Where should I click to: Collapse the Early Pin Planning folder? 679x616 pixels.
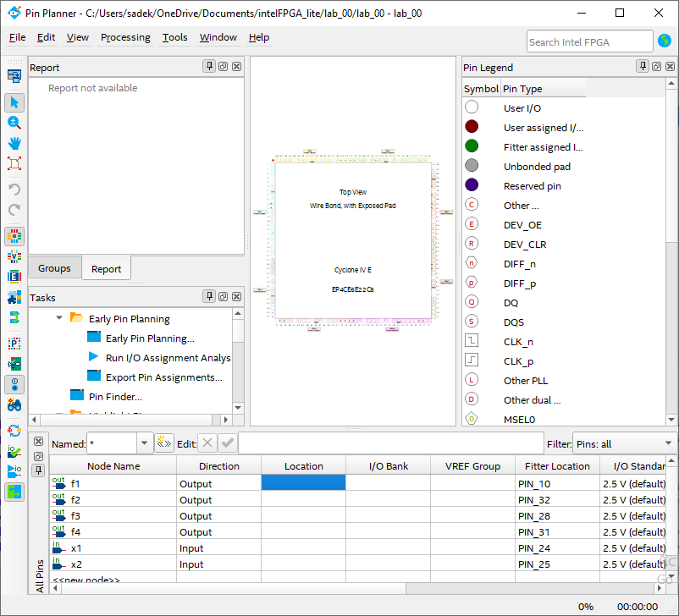59,318
